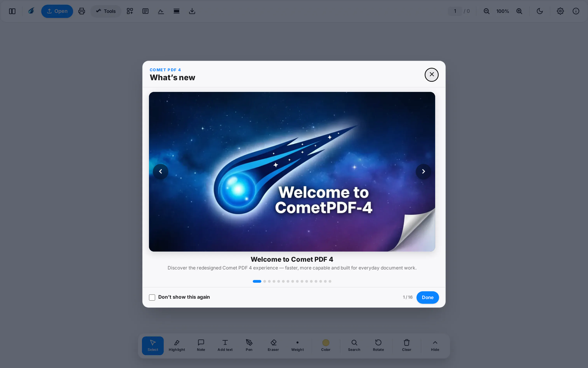Print the document using the printer icon

82,11
